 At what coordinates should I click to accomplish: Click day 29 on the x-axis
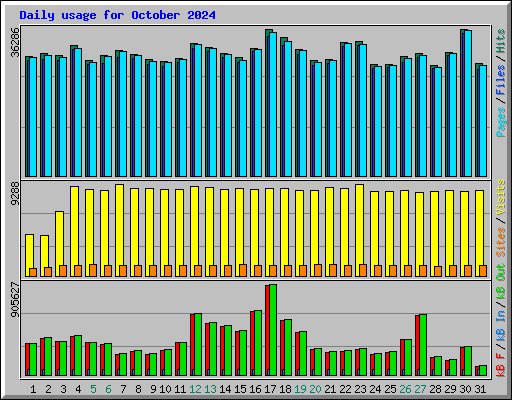[x=450, y=389]
